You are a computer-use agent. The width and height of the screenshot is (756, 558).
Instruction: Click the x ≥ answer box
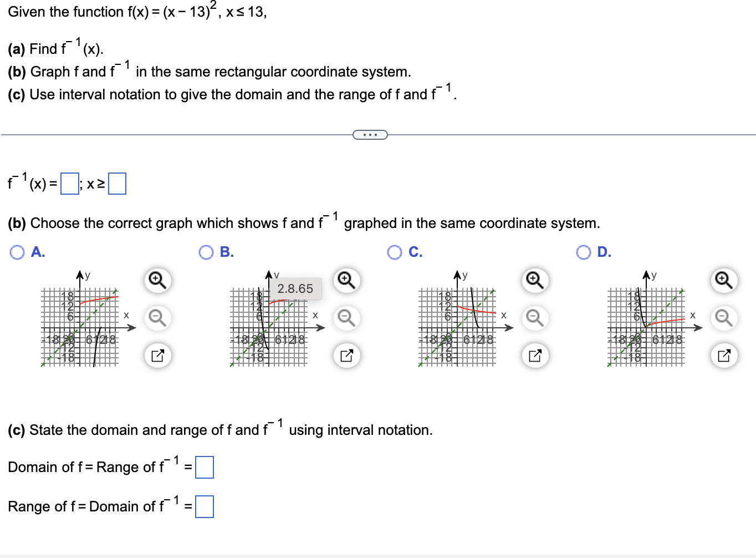tap(117, 183)
